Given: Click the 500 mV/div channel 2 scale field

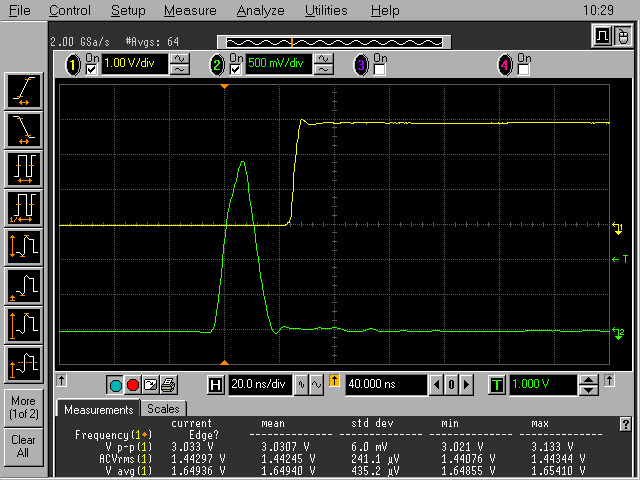Looking at the screenshot, I should (278, 64).
